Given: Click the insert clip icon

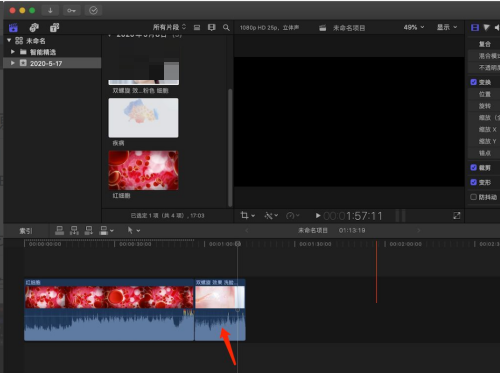Looking at the screenshot, I should [x=74, y=230].
